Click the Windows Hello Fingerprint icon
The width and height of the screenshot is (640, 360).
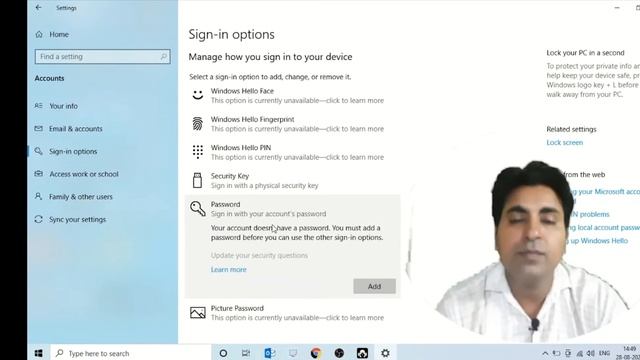coord(198,124)
